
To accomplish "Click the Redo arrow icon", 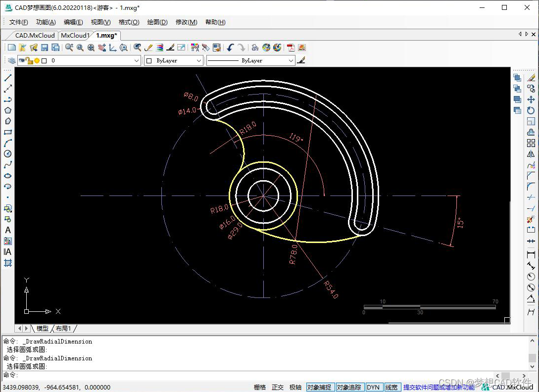I will tap(242, 48).
